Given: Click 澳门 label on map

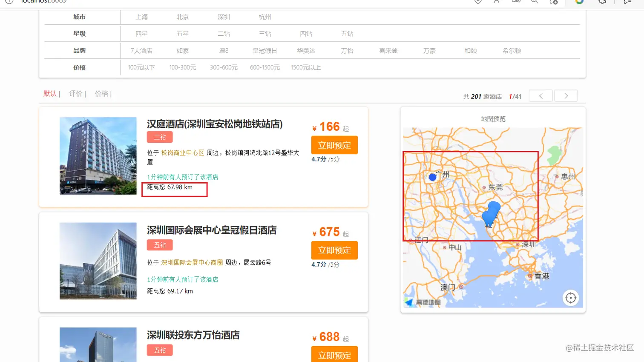Looking at the screenshot, I should [x=447, y=287].
